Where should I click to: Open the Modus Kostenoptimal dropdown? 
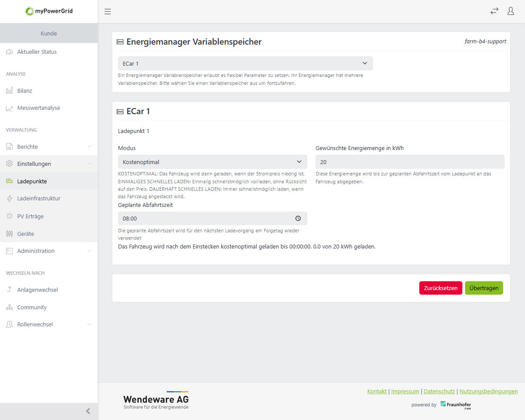(212, 162)
